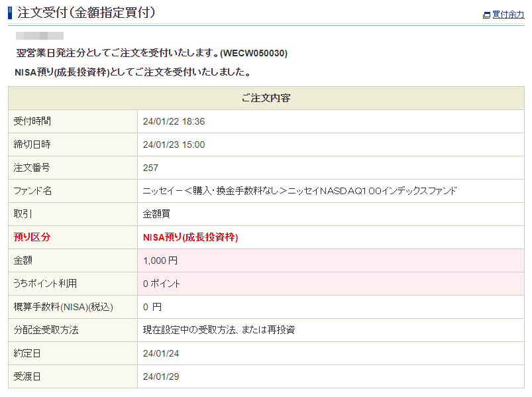Select the 金額買 transaction type value
532x397 pixels.
[157, 214]
